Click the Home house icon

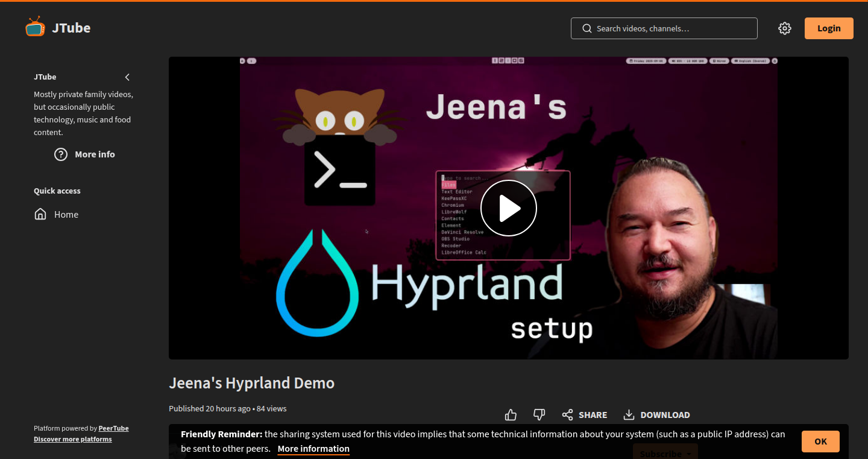pyautogui.click(x=40, y=214)
